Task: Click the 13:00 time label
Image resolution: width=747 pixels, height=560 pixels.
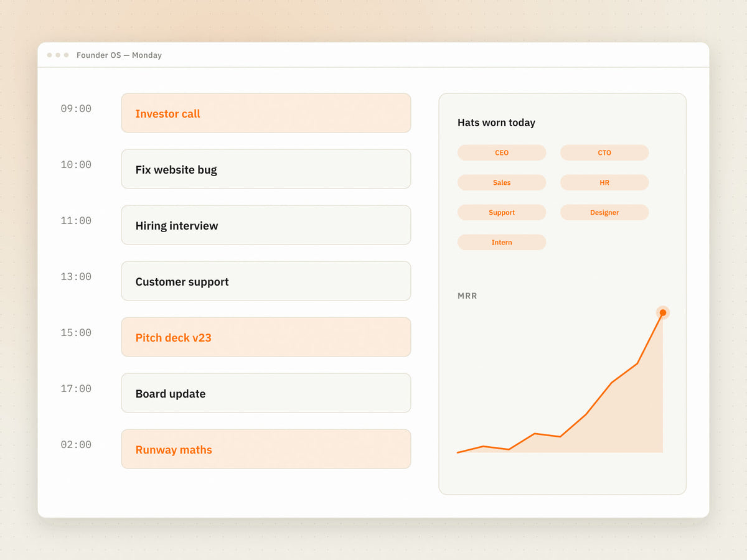Action: coord(76,277)
